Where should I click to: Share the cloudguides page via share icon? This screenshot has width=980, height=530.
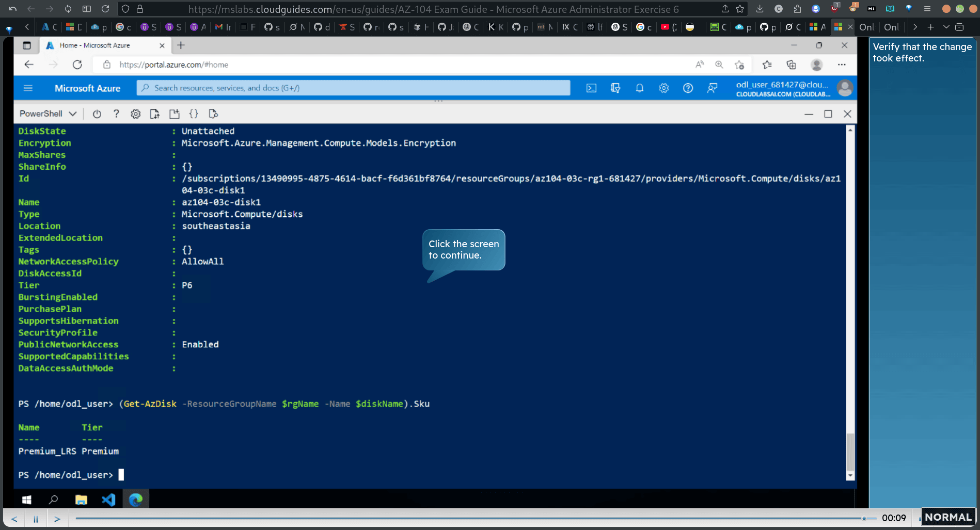click(x=725, y=9)
